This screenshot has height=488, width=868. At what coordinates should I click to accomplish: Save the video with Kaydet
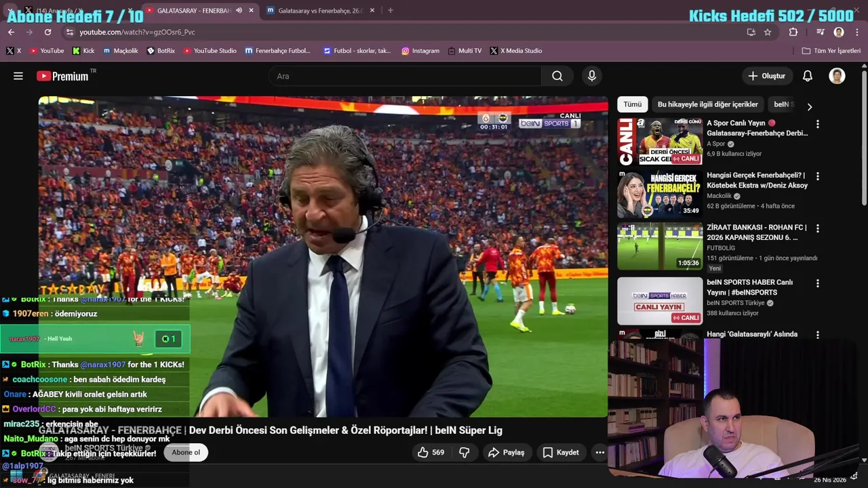click(561, 452)
